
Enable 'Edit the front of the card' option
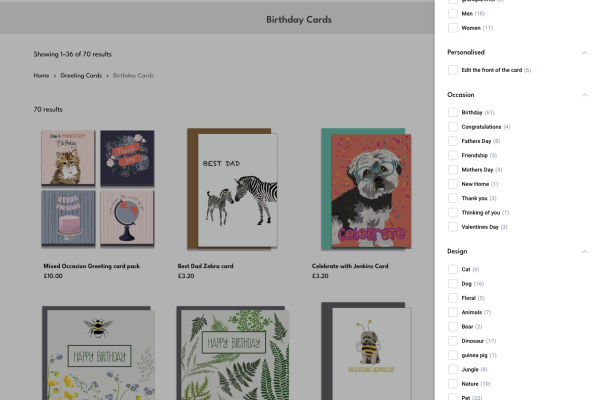tap(453, 70)
